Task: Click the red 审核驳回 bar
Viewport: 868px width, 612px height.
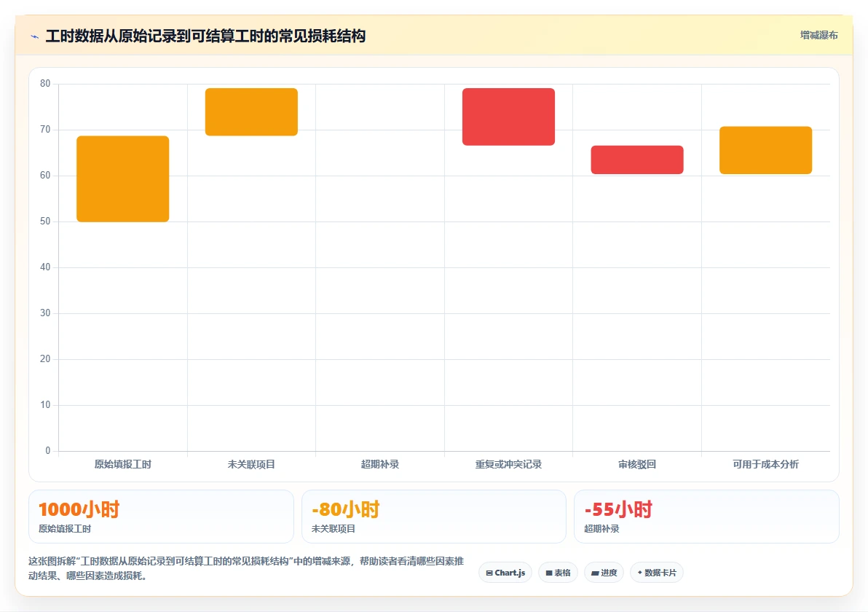Action: pos(637,160)
